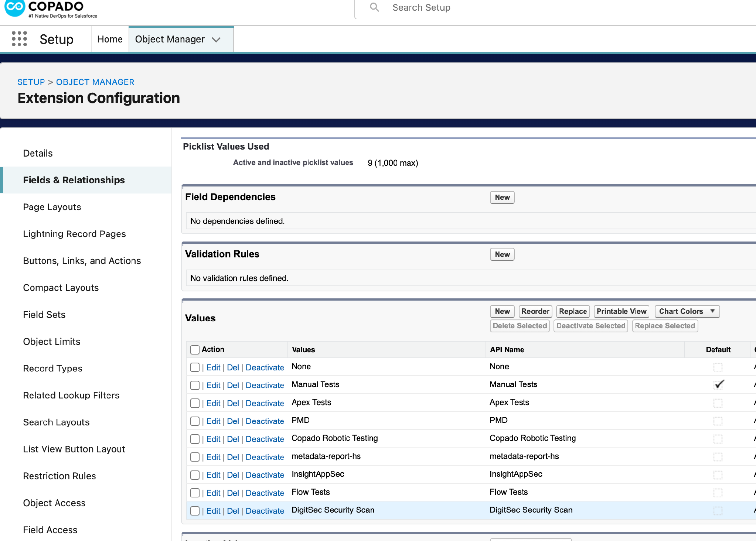Open List View Button Layout

74,449
